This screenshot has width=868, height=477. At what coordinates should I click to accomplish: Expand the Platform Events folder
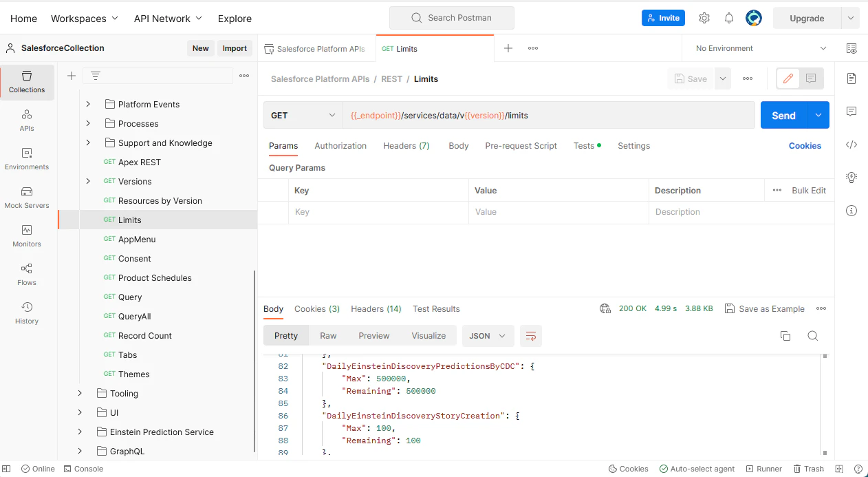pyautogui.click(x=88, y=105)
